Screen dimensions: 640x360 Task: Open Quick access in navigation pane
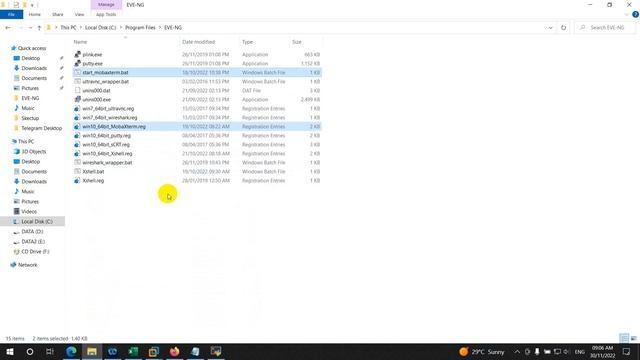click(x=32, y=48)
